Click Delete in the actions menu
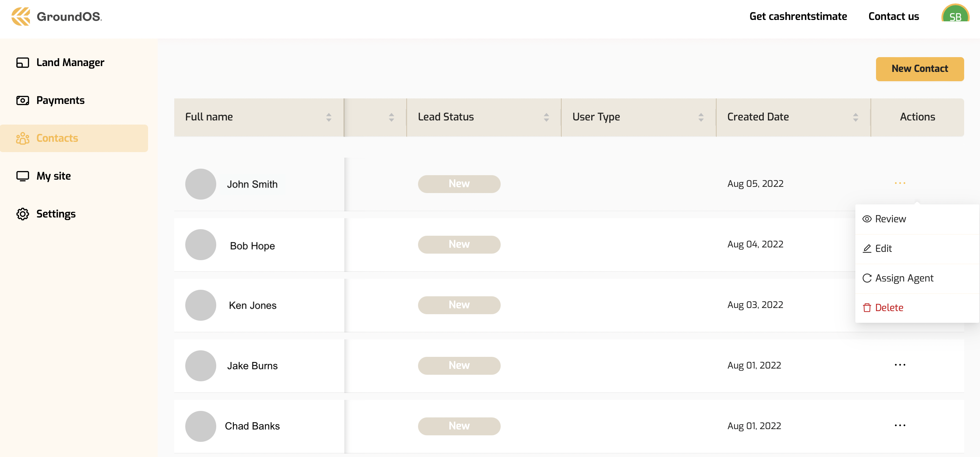 tap(889, 308)
